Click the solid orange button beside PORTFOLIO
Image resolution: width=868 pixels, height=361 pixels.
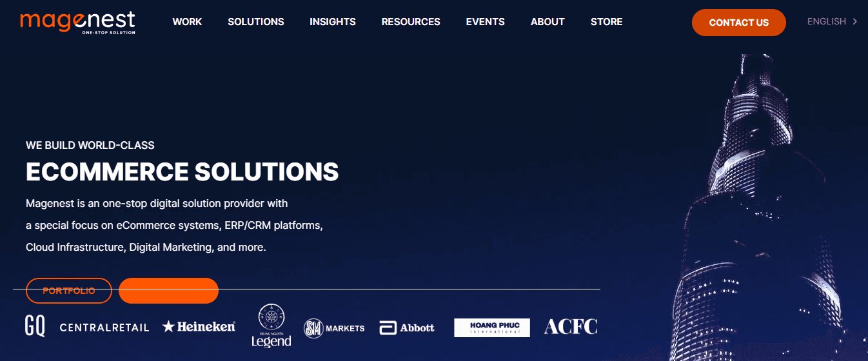tap(169, 291)
